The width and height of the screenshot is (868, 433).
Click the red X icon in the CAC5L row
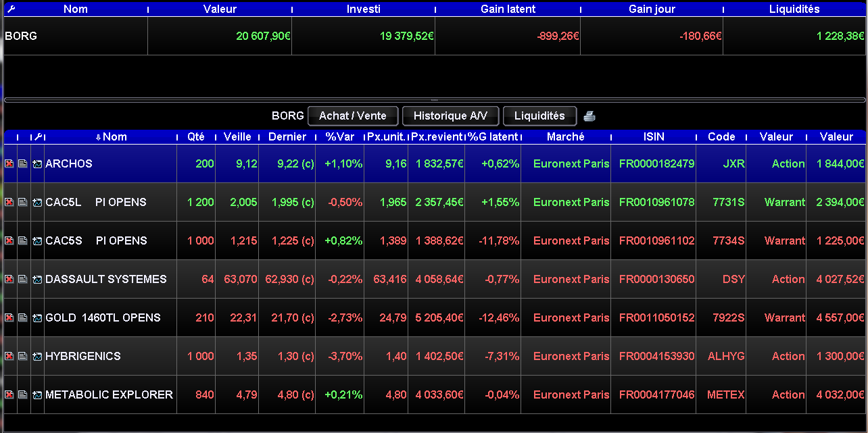click(9, 202)
